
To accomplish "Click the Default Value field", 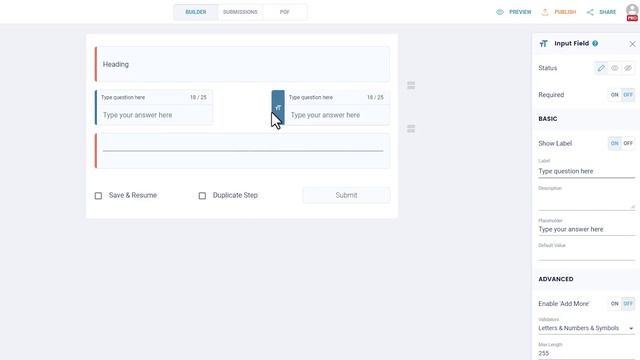I will (x=587, y=254).
